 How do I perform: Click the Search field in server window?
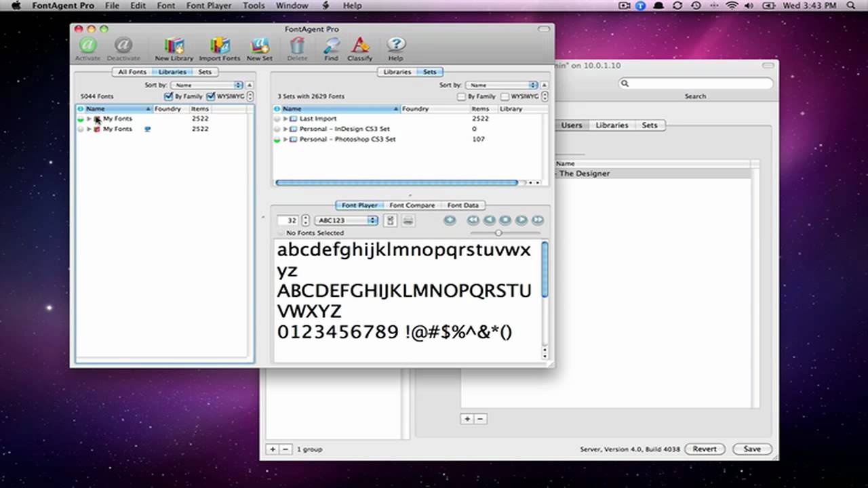coord(696,83)
